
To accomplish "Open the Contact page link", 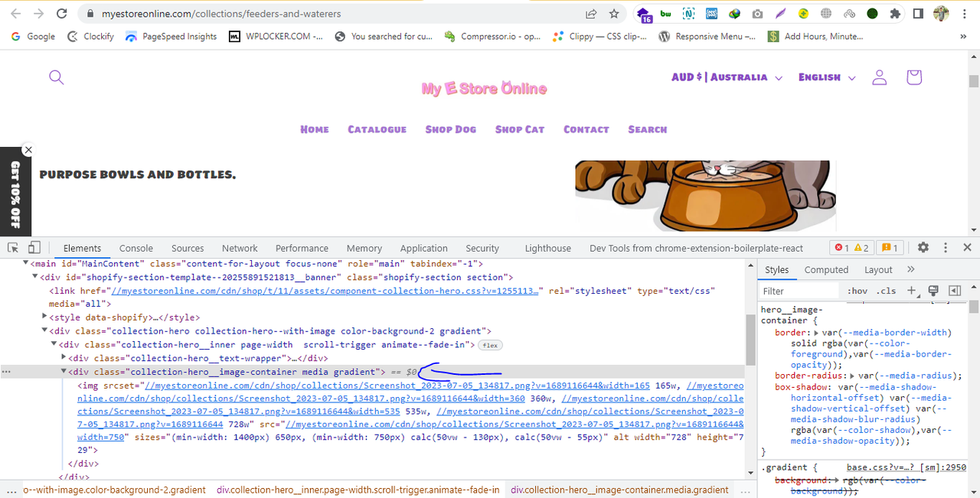I will click(x=586, y=129).
